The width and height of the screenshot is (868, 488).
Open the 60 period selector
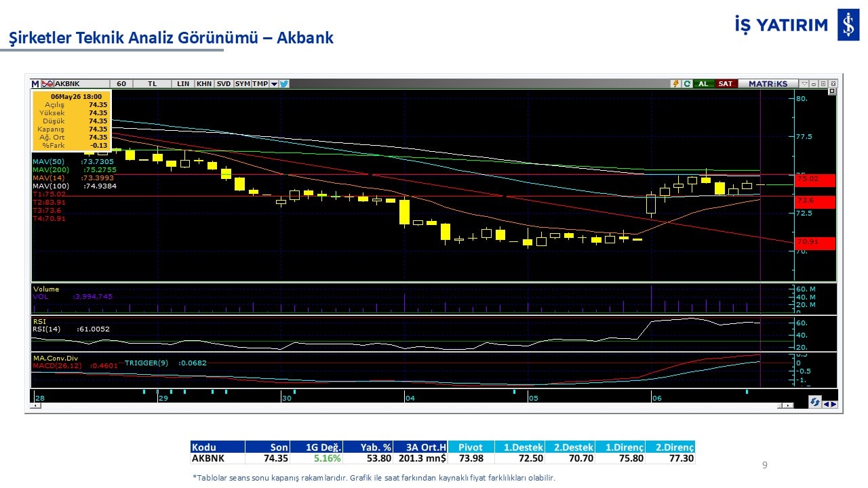(121, 84)
